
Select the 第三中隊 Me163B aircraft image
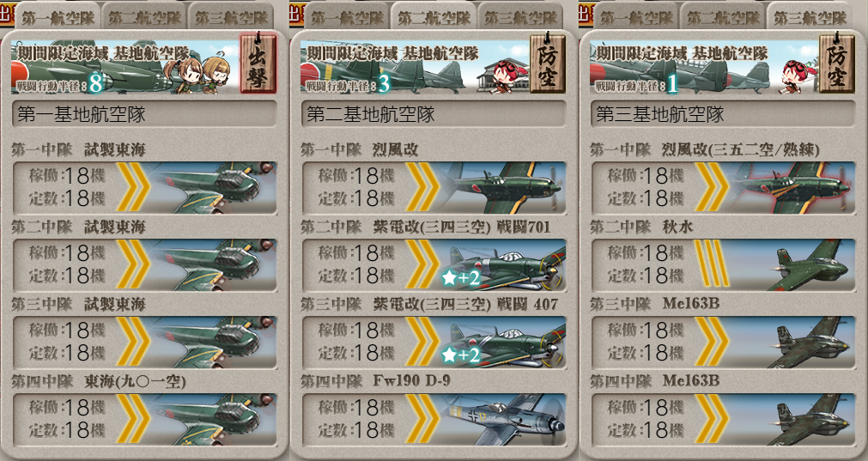[810, 342]
